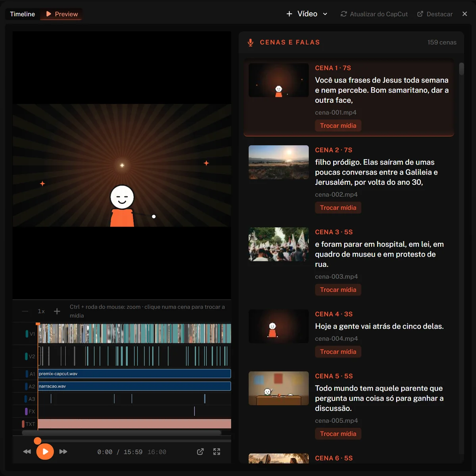Click the scene list vertical scrollbar
476x476 pixels.
click(461, 69)
